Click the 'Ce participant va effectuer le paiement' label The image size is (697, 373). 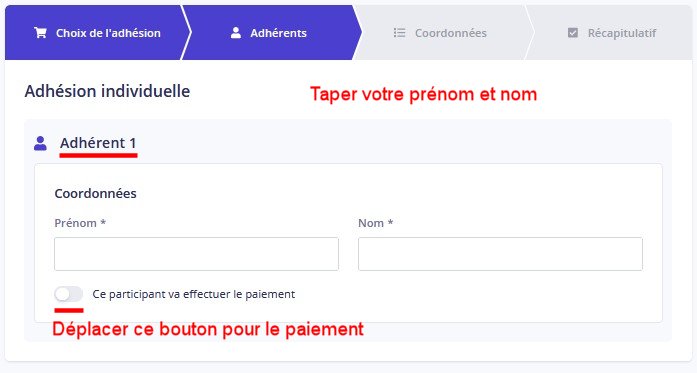pos(194,294)
